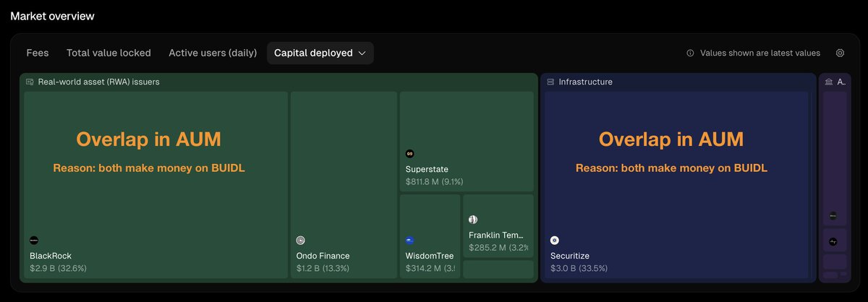Switch to the Fees tab
Viewport: 868px width, 302px height.
pos(38,53)
